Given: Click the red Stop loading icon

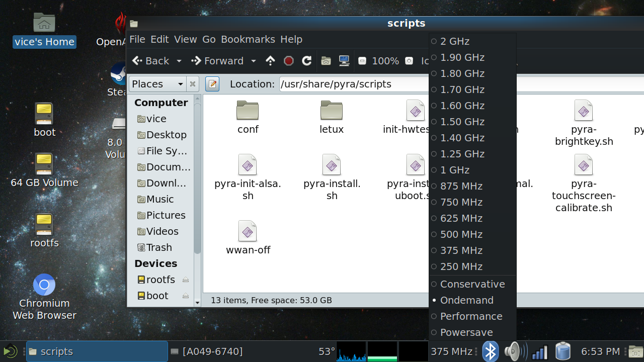Looking at the screenshot, I should pyautogui.click(x=288, y=61).
